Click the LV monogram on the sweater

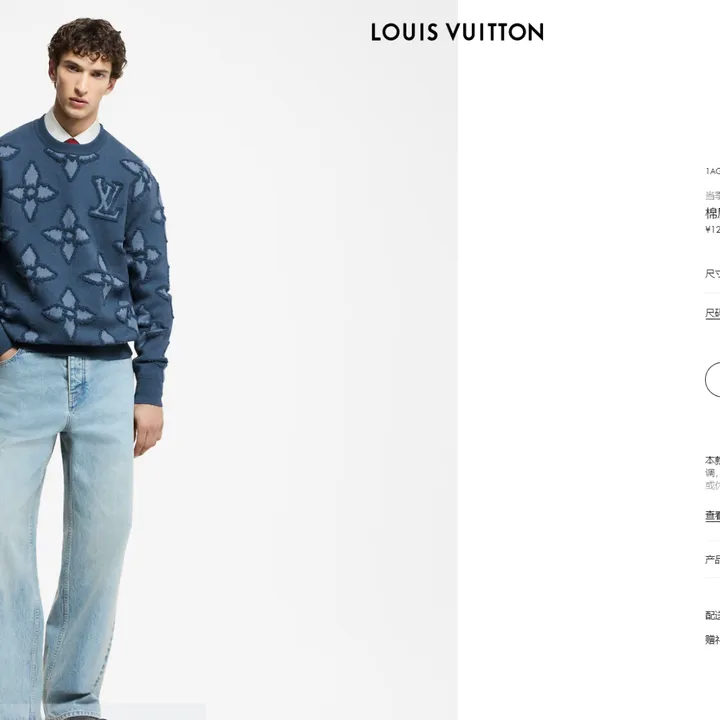click(x=107, y=198)
